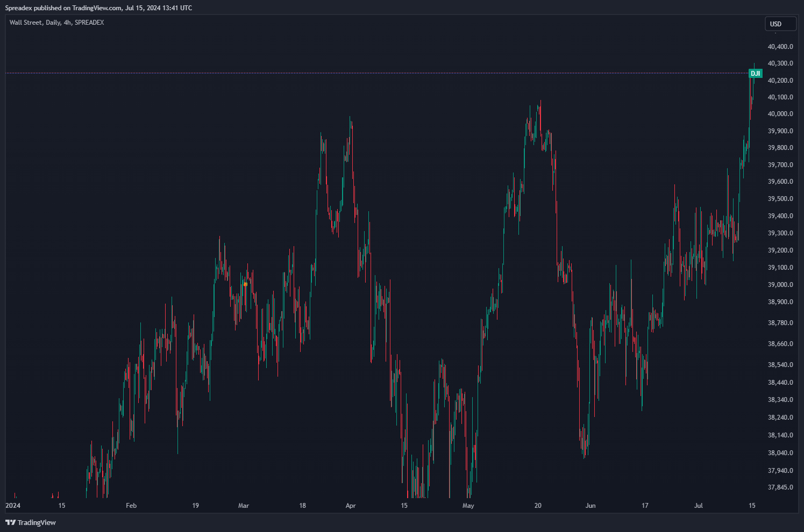The width and height of the screenshot is (804, 532).
Task: Click the Feb label on time axis
Action: tap(131, 506)
